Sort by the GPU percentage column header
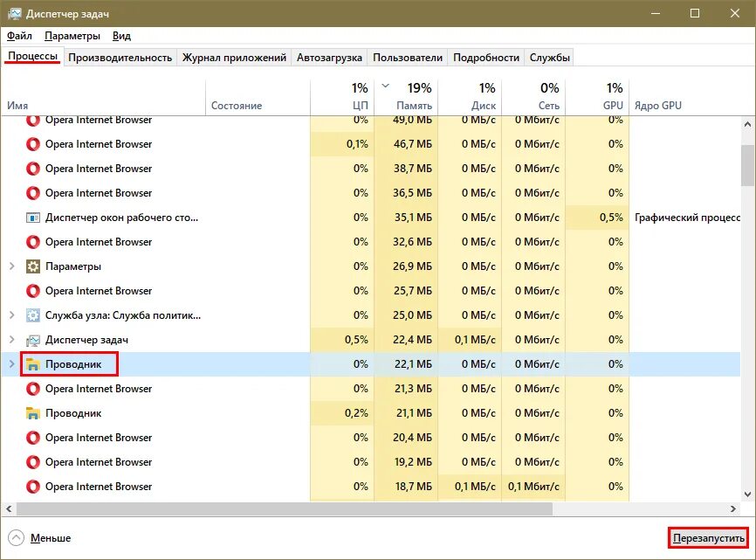 (x=597, y=98)
